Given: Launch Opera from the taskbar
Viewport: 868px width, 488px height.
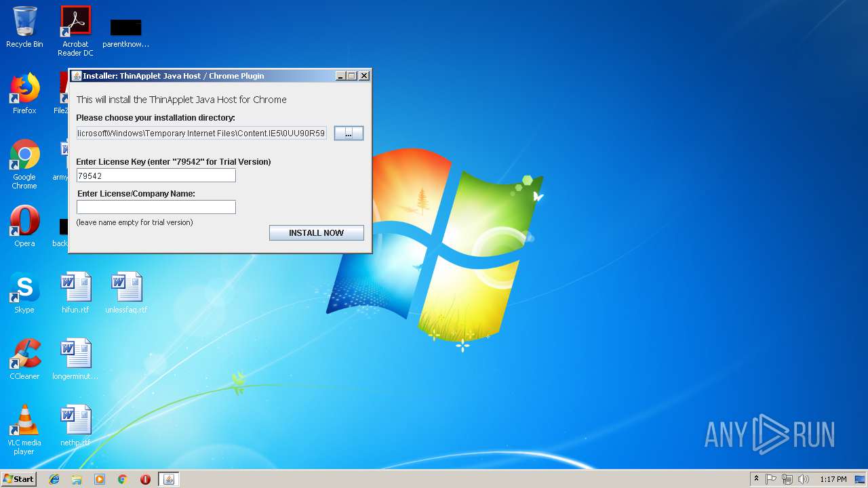Looking at the screenshot, I should pyautogui.click(x=145, y=479).
